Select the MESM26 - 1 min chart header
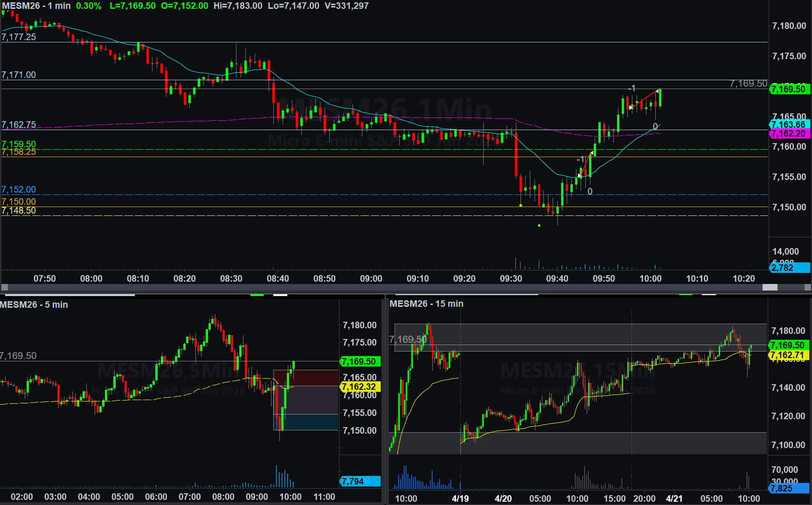The image size is (812, 505). point(36,6)
